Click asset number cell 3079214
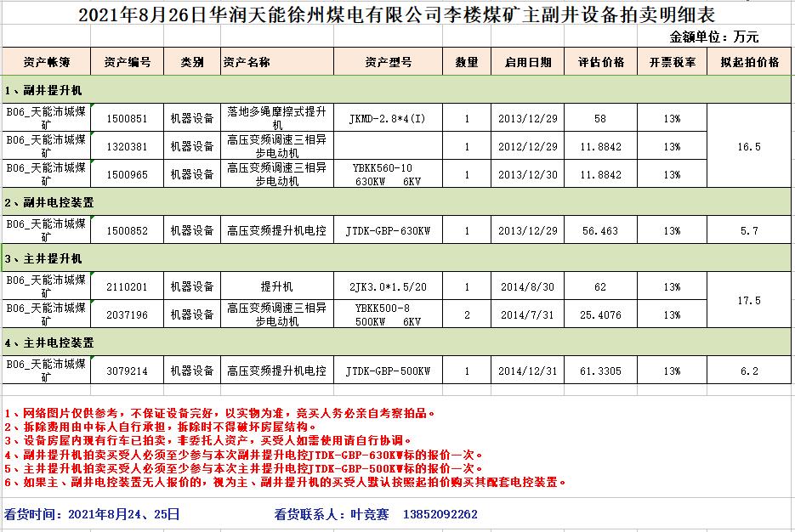The image size is (795, 532). point(127,371)
